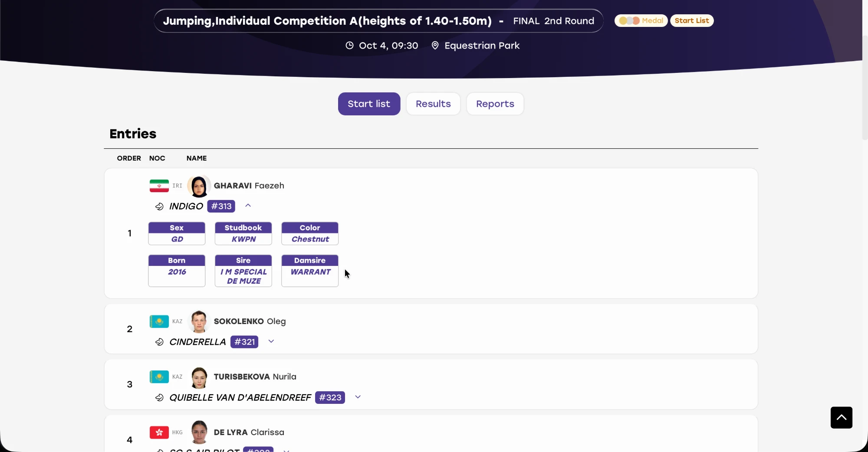
Task: Click the location pin icon near Equestrian Park
Action: 435,46
